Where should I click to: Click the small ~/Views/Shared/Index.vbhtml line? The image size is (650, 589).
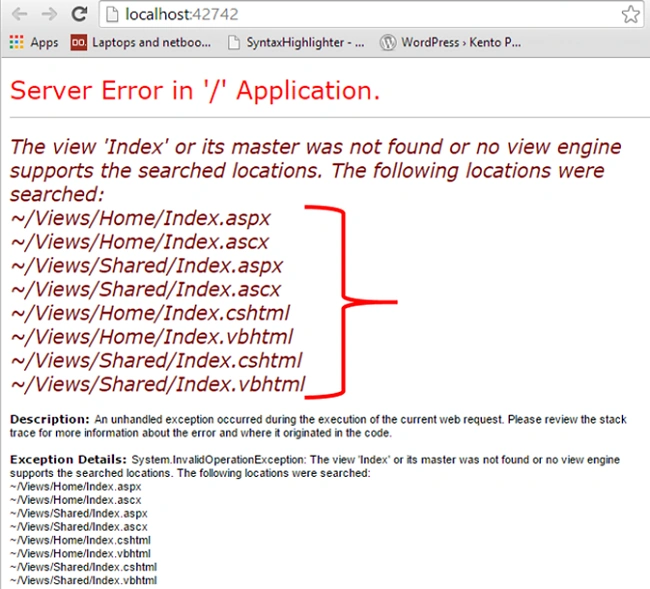click(83, 580)
